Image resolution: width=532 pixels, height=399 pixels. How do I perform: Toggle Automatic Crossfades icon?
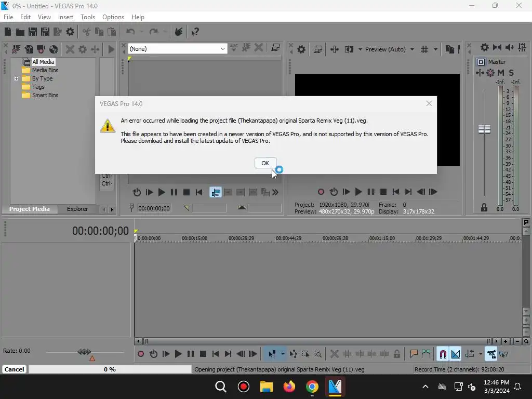(x=455, y=354)
